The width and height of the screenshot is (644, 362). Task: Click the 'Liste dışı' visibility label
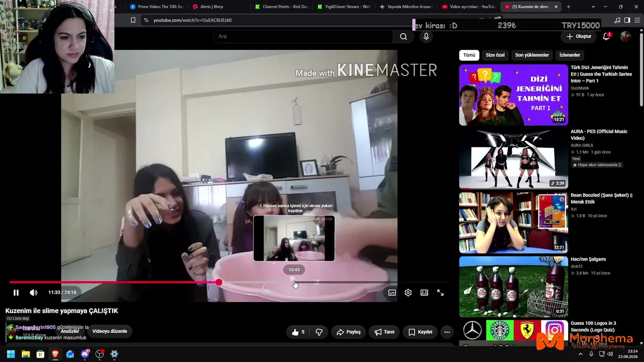click(18, 318)
